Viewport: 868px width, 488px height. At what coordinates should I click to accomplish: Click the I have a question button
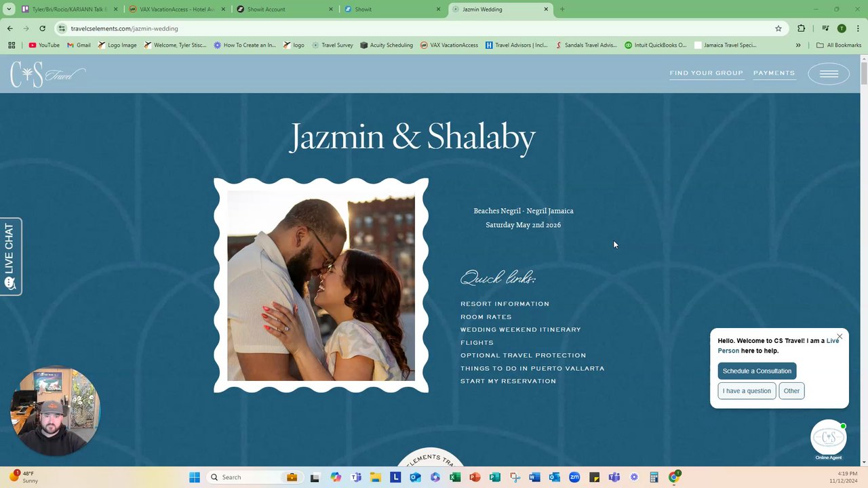tap(747, 390)
